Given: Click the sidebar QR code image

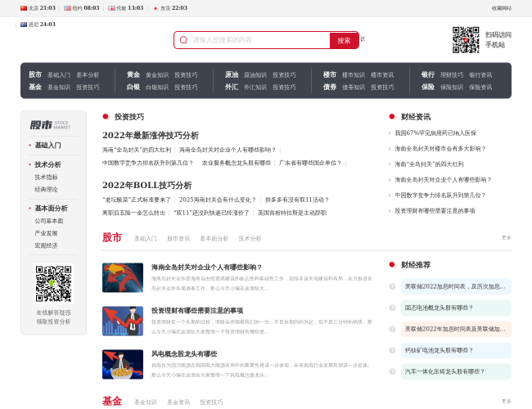Looking at the screenshot, I should click(53, 284).
